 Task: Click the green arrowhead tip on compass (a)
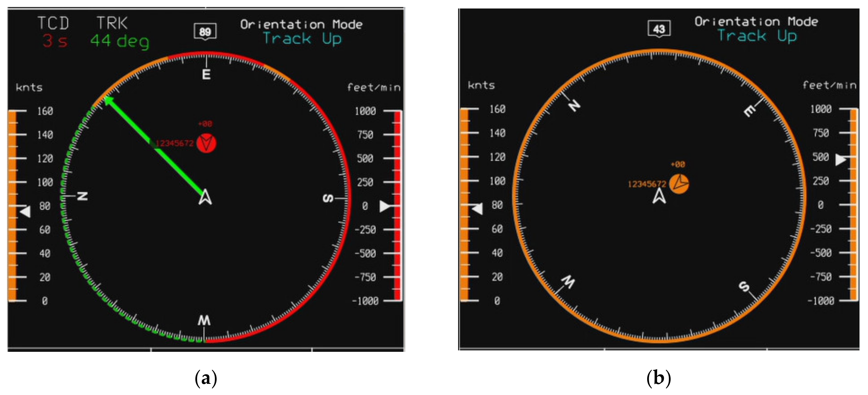[109, 100]
